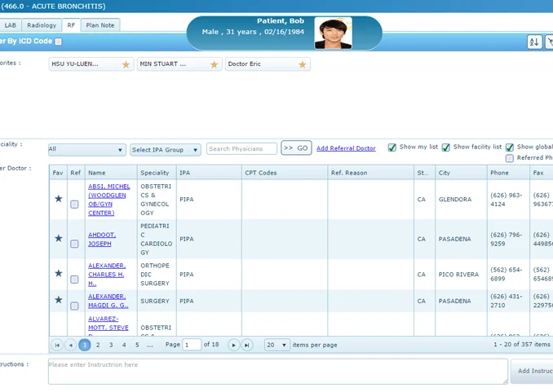Viewport: 553px width, 392px height.
Task: Click the Search Physicians input field
Action: (x=241, y=149)
